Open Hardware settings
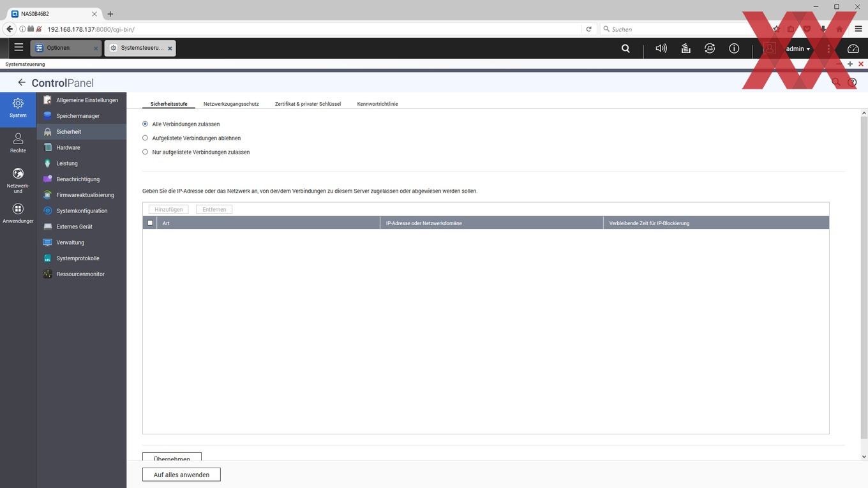 (82, 147)
